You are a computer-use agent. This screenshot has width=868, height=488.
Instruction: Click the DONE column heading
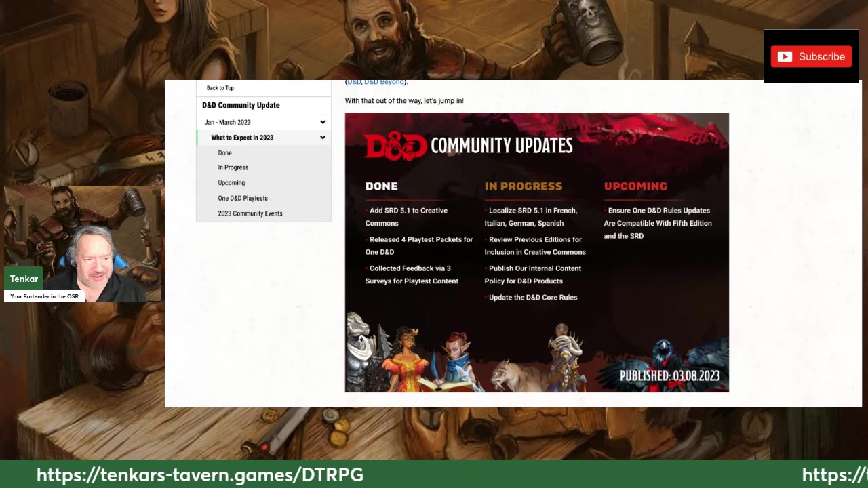click(382, 186)
